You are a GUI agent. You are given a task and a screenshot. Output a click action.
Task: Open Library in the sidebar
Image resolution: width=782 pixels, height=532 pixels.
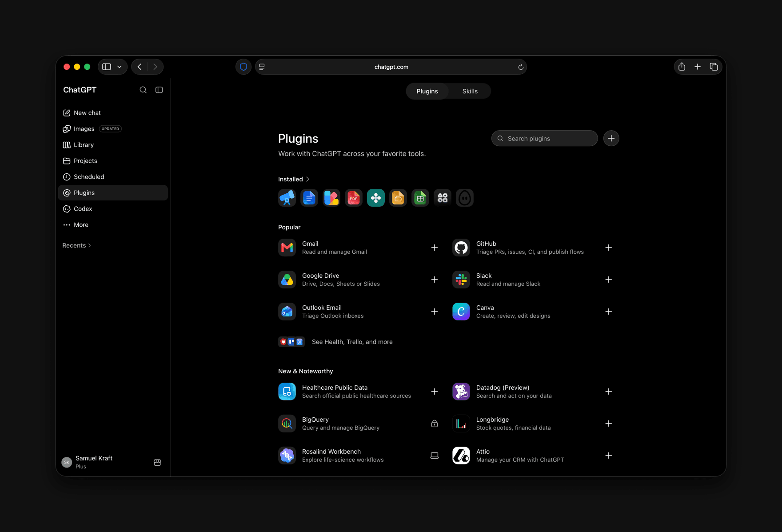point(113,145)
